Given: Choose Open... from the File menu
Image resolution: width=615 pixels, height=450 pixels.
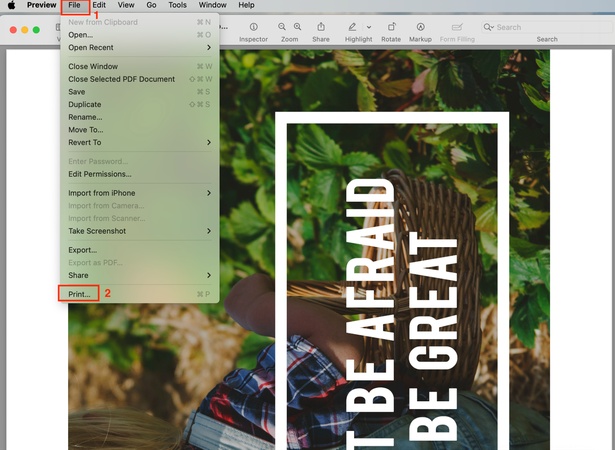Looking at the screenshot, I should (140, 35).
